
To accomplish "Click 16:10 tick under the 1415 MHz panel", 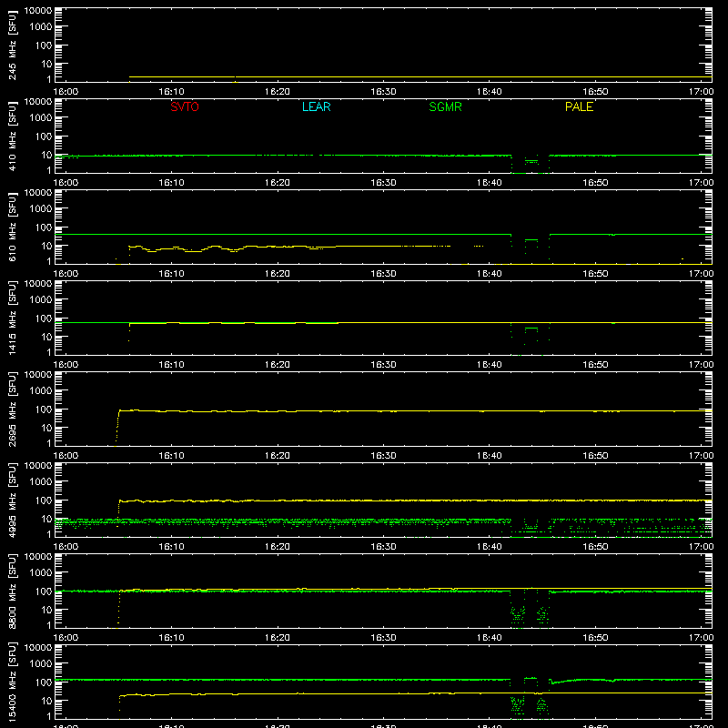I will click(171, 365).
